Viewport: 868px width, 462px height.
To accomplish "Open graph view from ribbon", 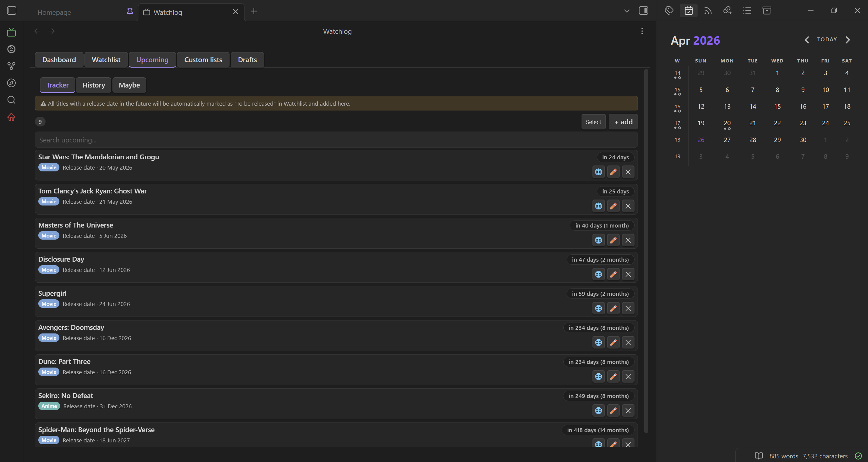I will (11, 66).
